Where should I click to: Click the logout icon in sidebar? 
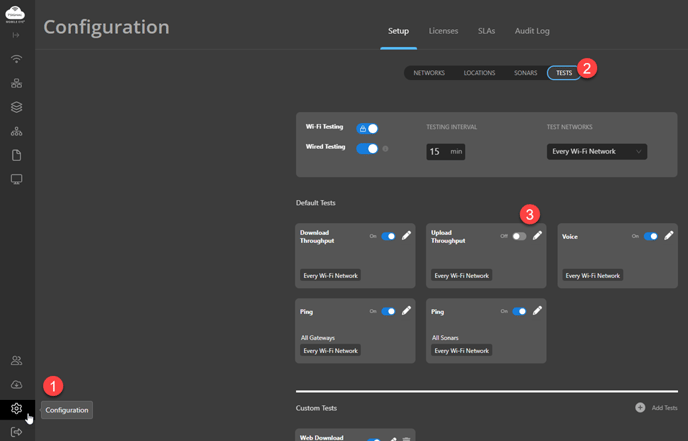[16, 432]
